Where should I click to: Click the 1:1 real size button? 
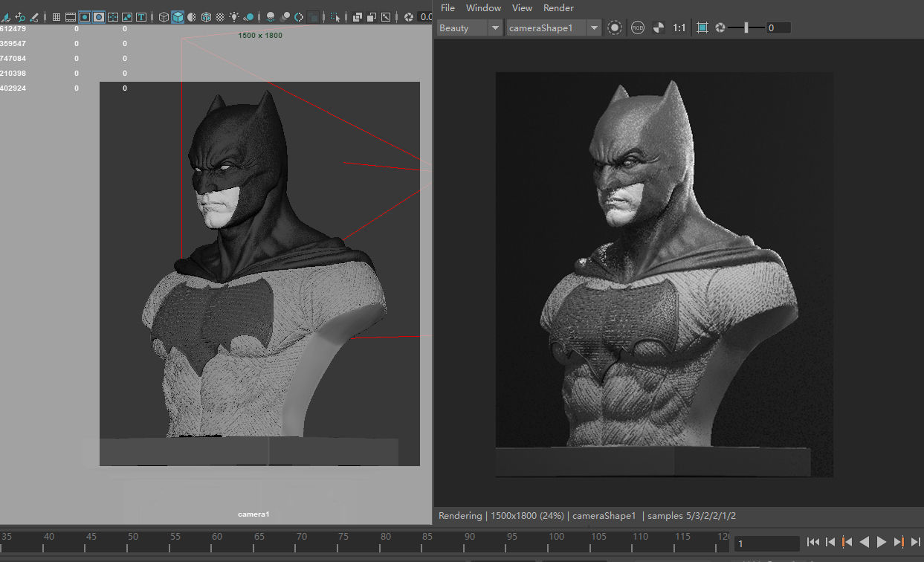pos(679,28)
